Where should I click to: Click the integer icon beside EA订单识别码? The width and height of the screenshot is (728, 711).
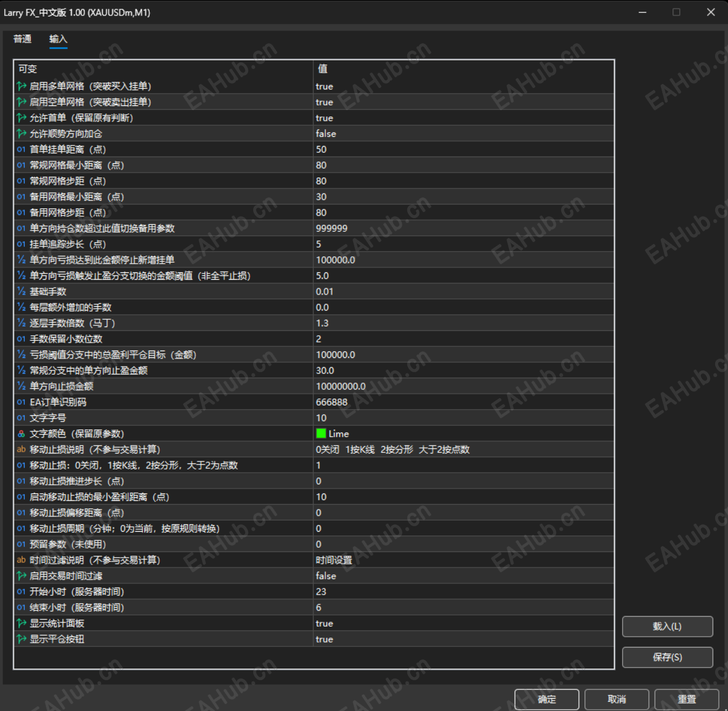click(x=22, y=402)
